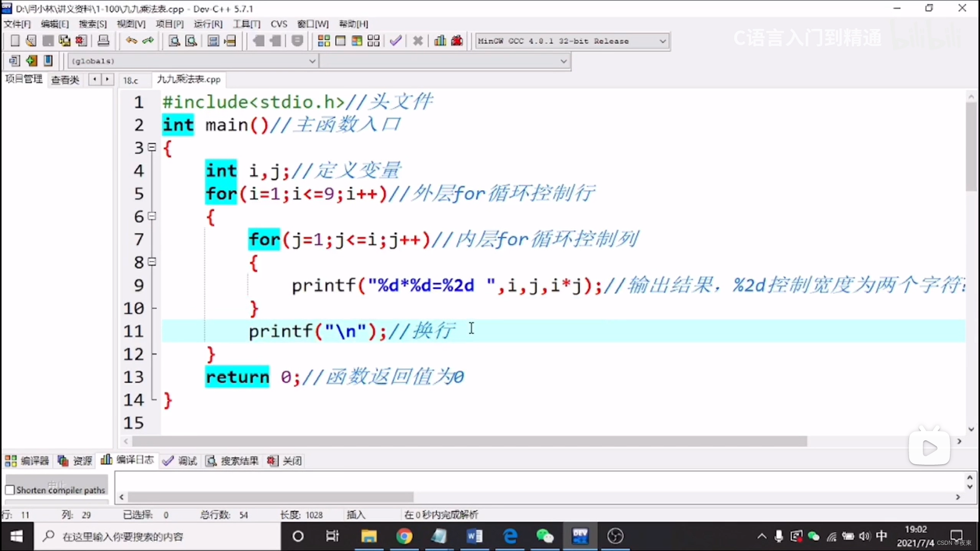Collapse the code fold at line 3
This screenshot has height=551, width=980.
tap(152, 147)
